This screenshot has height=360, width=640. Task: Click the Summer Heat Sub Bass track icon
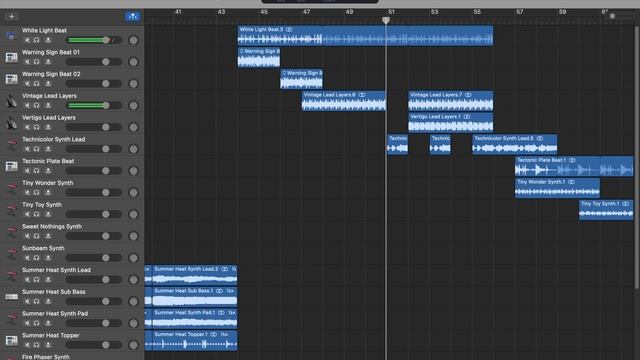click(x=11, y=297)
